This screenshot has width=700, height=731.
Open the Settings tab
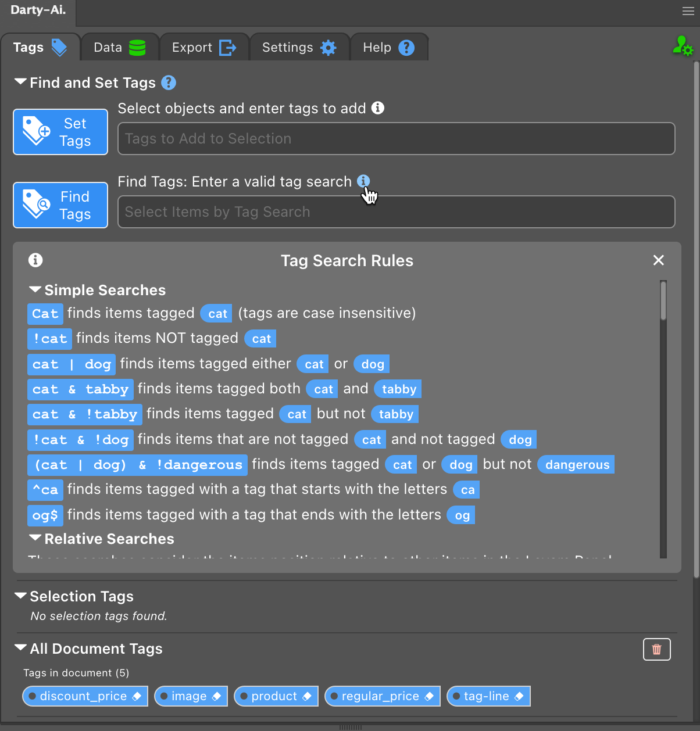tap(299, 47)
